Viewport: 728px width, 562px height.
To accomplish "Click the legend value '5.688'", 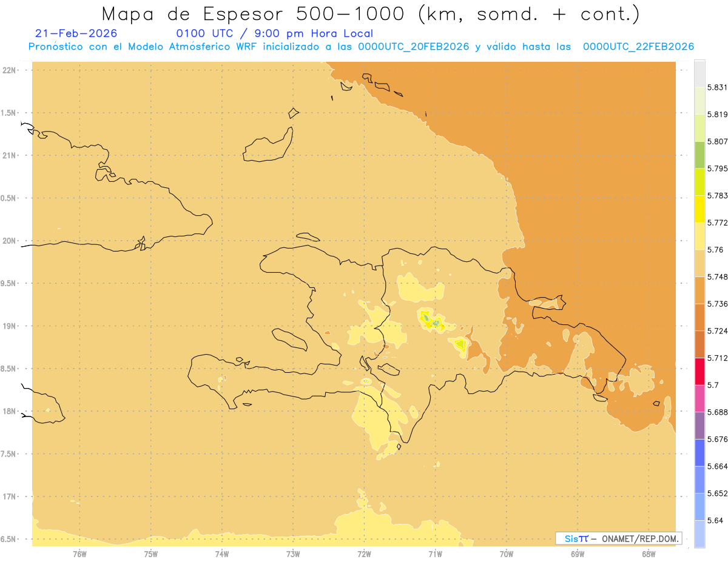I will pyautogui.click(x=717, y=412).
